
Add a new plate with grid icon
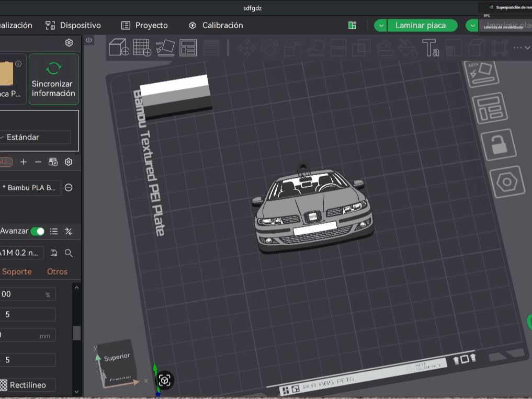point(142,48)
